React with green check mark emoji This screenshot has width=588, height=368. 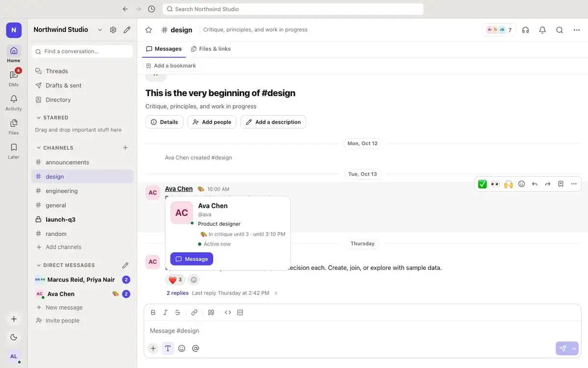[x=482, y=184]
